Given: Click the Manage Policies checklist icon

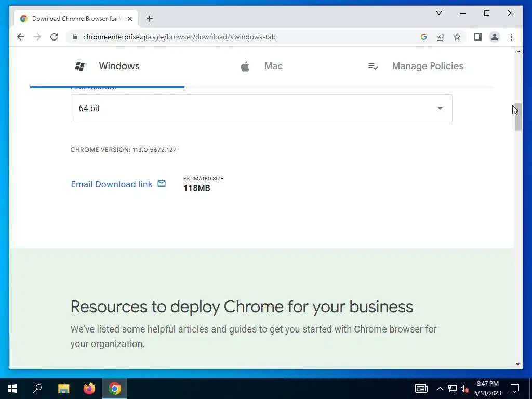Looking at the screenshot, I should (373, 66).
